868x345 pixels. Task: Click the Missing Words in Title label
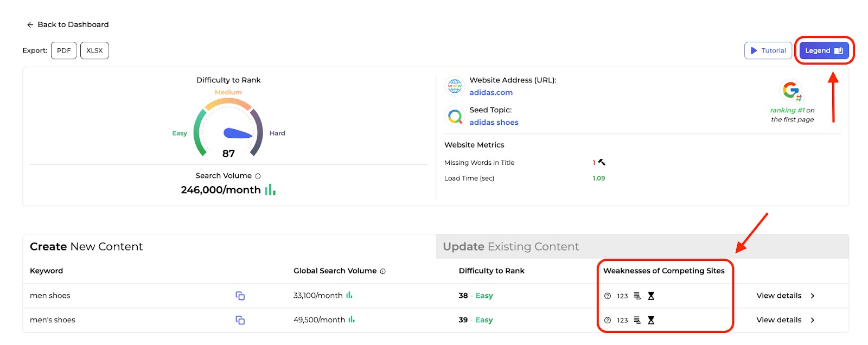click(x=479, y=163)
